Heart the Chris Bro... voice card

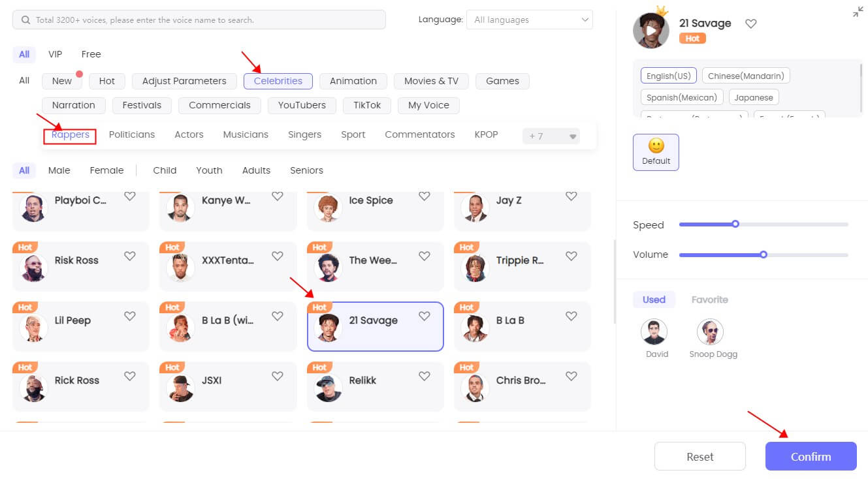pos(571,376)
